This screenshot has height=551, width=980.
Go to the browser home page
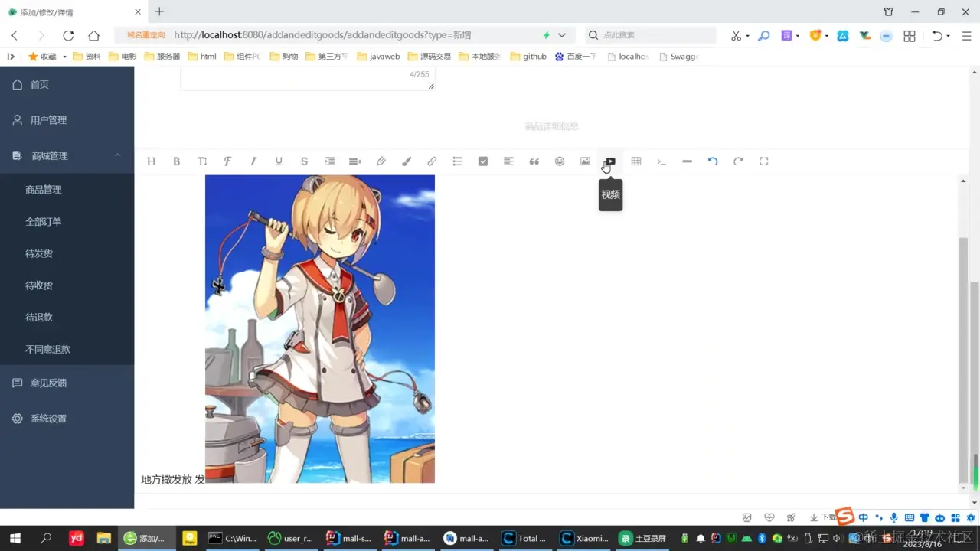coord(93,35)
